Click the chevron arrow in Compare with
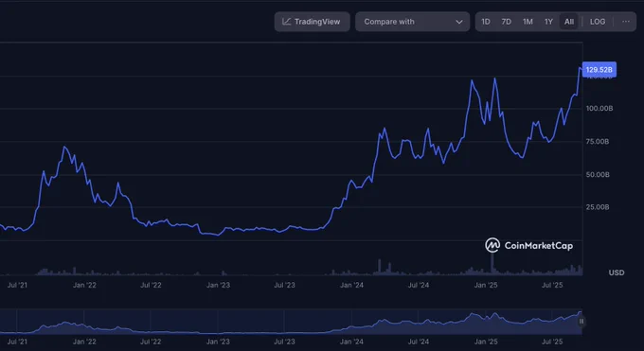 click(459, 22)
